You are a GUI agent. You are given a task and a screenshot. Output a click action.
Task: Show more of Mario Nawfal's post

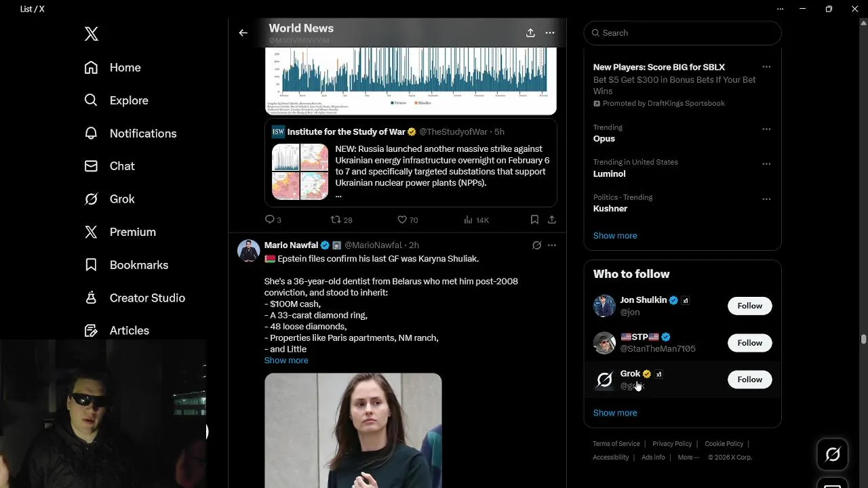[286, 361]
